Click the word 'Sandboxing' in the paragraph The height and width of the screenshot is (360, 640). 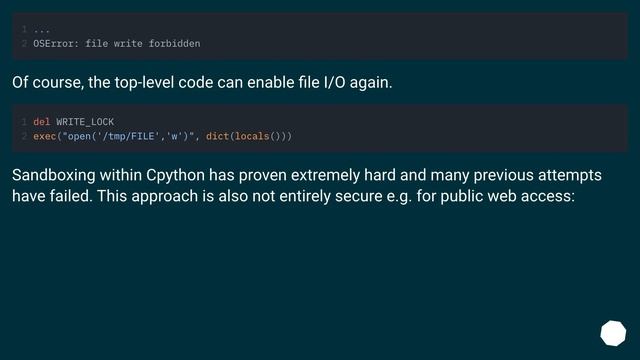(54, 176)
